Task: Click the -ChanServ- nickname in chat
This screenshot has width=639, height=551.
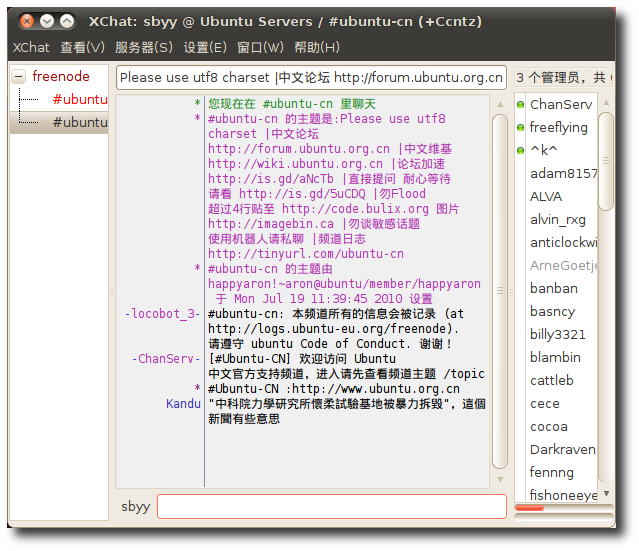Action: pyautogui.click(x=166, y=359)
